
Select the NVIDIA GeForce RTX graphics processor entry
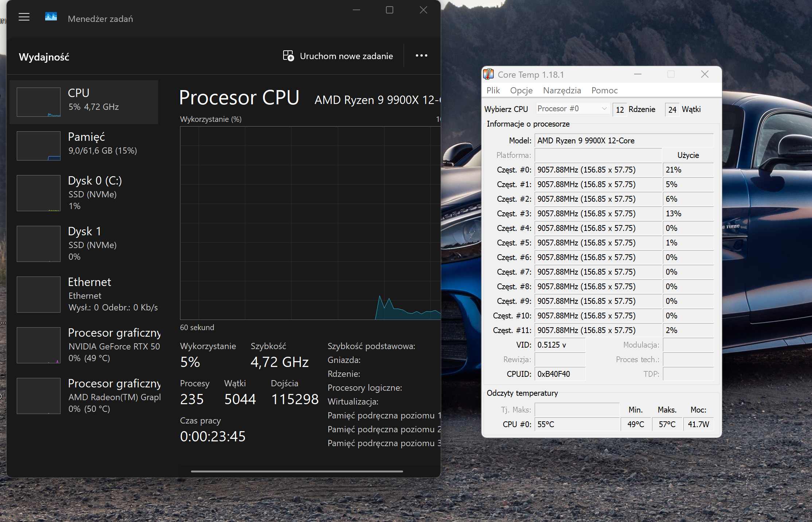point(84,345)
